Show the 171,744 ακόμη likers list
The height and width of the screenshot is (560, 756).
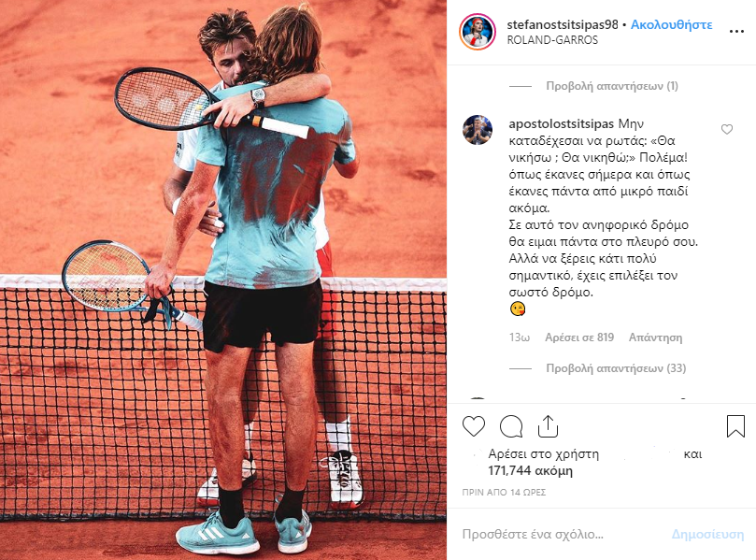(531, 470)
